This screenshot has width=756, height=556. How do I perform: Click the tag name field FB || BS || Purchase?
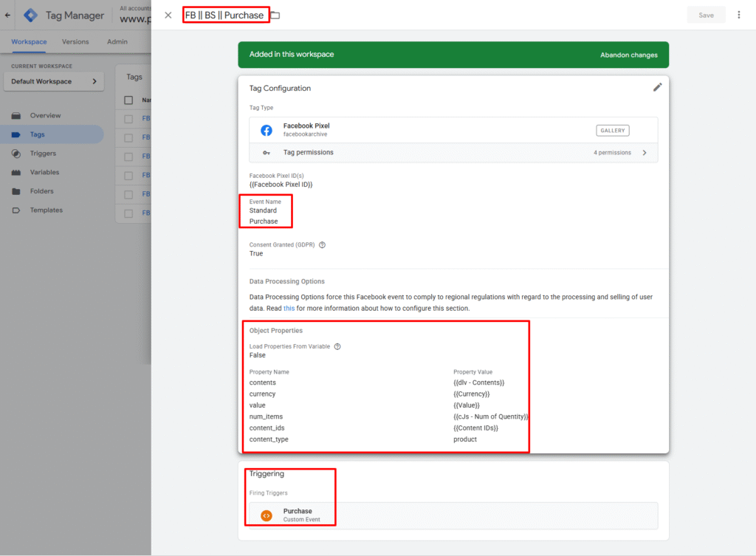[224, 15]
